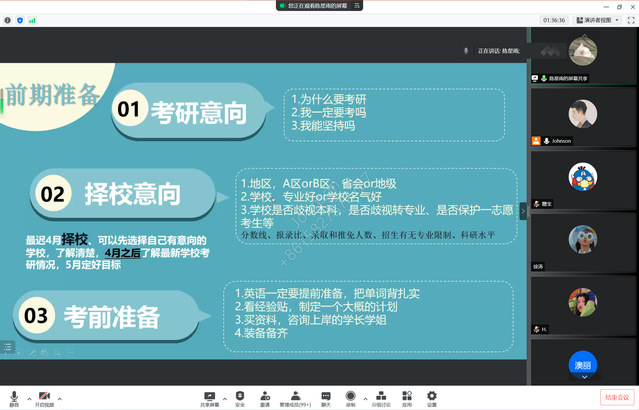Toggle meeting recording with 录制
This screenshot has height=410, width=639.
pyautogui.click(x=351, y=395)
